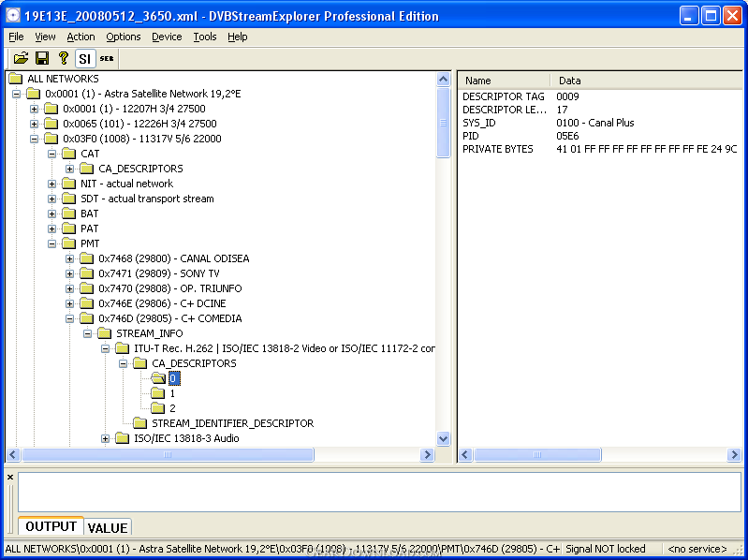Expand the NIT - actual network node
This screenshot has width=748, height=560.
click(52, 184)
